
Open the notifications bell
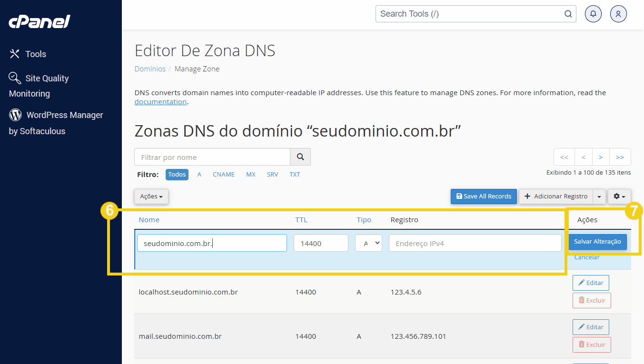[593, 14]
